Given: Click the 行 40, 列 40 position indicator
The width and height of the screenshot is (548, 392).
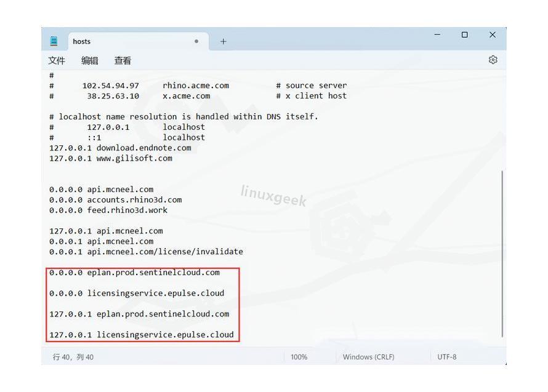Looking at the screenshot, I should [73, 357].
